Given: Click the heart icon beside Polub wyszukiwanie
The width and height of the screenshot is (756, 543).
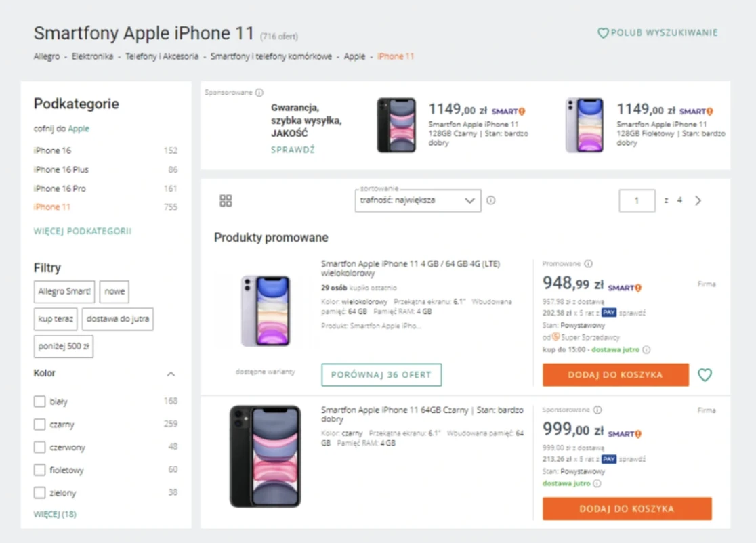Looking at the screenshot, I should click(x=603, y=32).
